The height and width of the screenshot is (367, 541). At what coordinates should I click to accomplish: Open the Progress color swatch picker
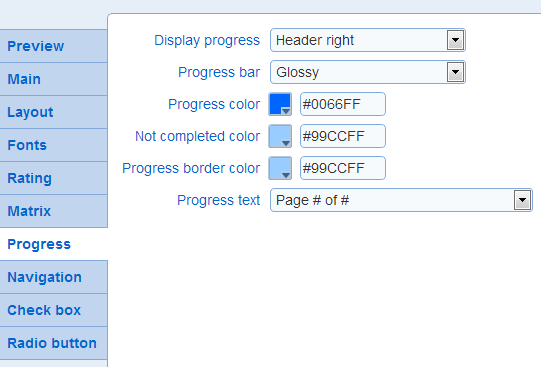pyautogui.click(x=280, y=104)
